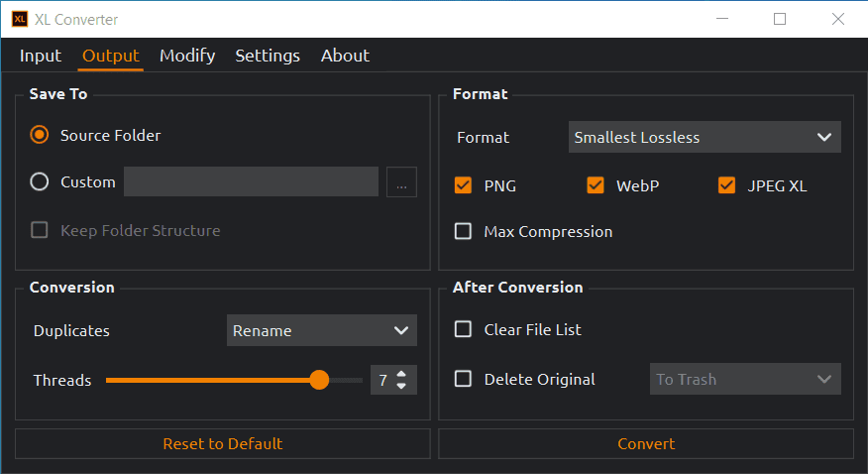Open the Modify tab
This screenshot has height=474, width=868.
187,56
